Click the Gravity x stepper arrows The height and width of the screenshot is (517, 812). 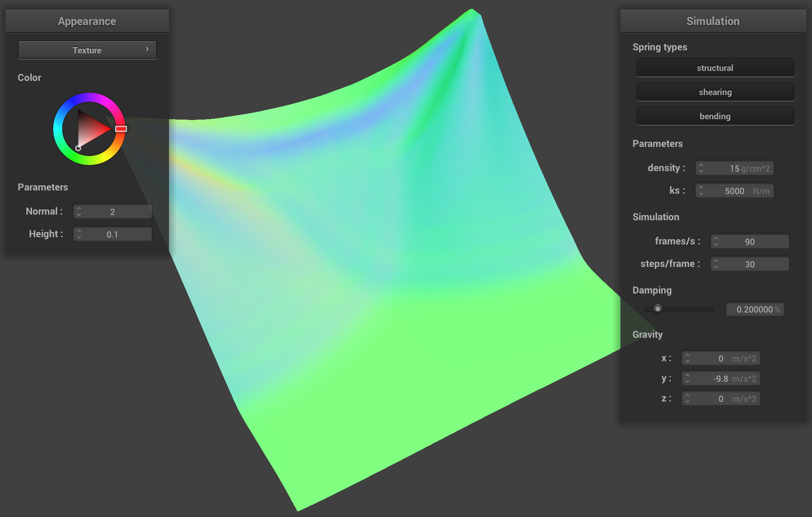point(688,358)
